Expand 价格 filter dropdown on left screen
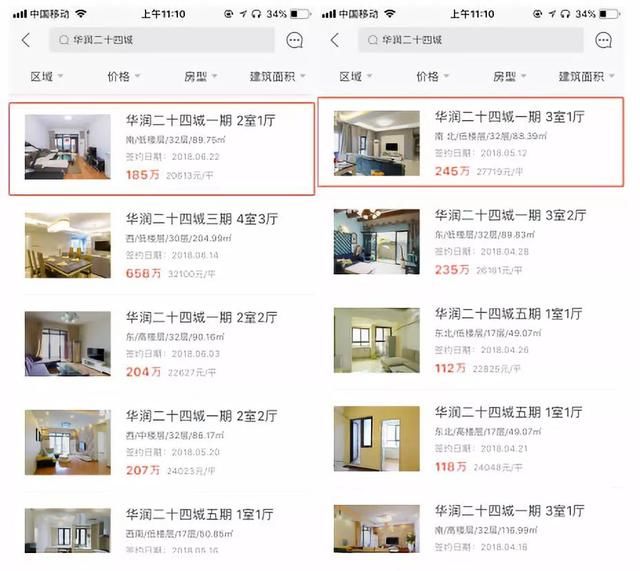The height and width of the screenshot is (571, 640). [123, 76]
